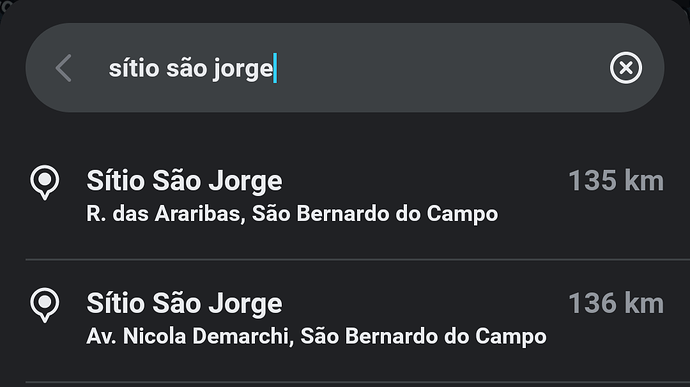690x387 pixels.
Task: Tap blank row area beside the 135 km result
Action: pyautogui.click(x=422, y=181)
